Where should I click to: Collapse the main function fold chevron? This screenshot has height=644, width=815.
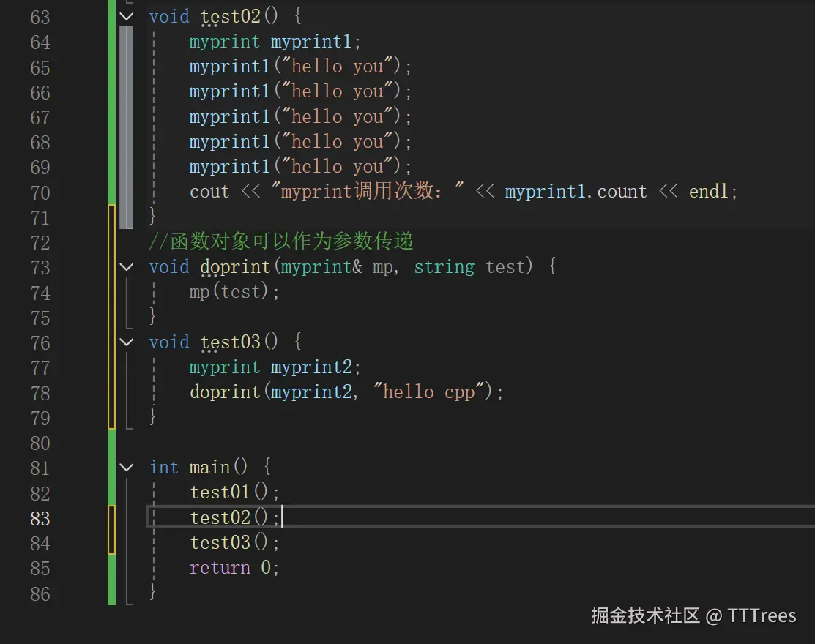tap(126, 468)
